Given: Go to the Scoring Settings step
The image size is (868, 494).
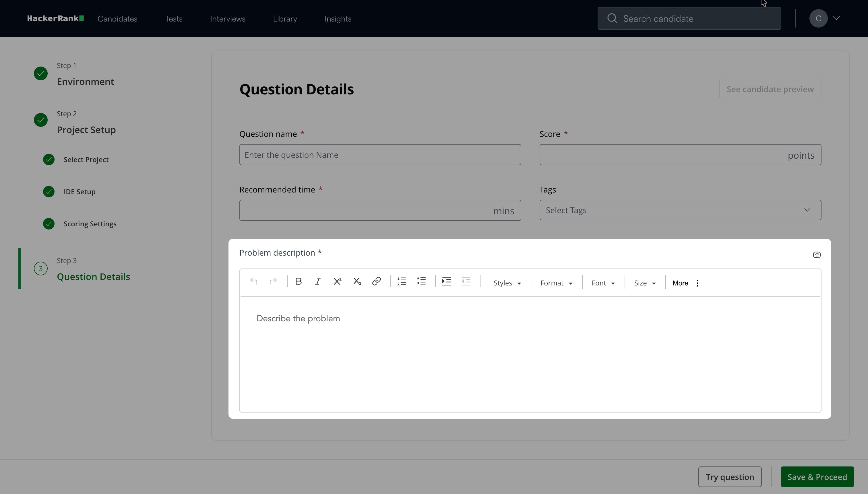Looking at the screenshot, I should point(90,224).
